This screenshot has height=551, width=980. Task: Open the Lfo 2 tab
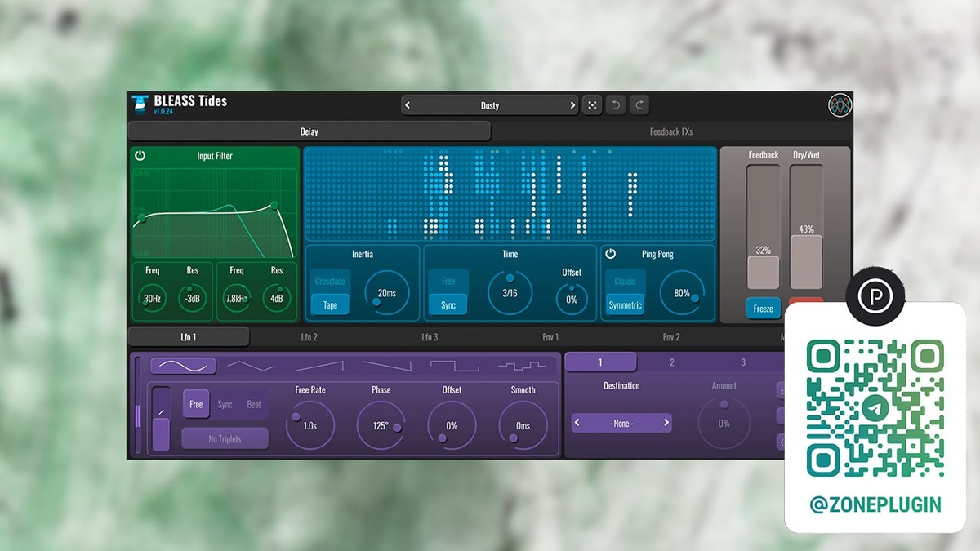(x=310, y=336)
